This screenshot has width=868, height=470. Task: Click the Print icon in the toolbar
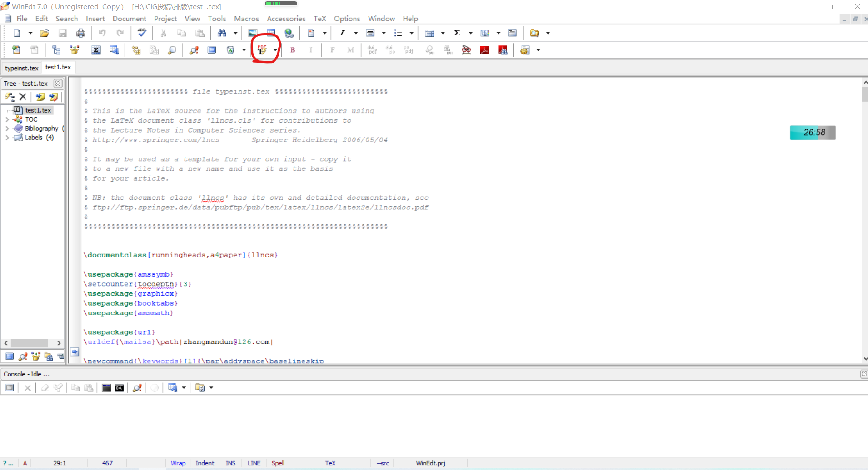pyautogui.click(x=81, y=33)
